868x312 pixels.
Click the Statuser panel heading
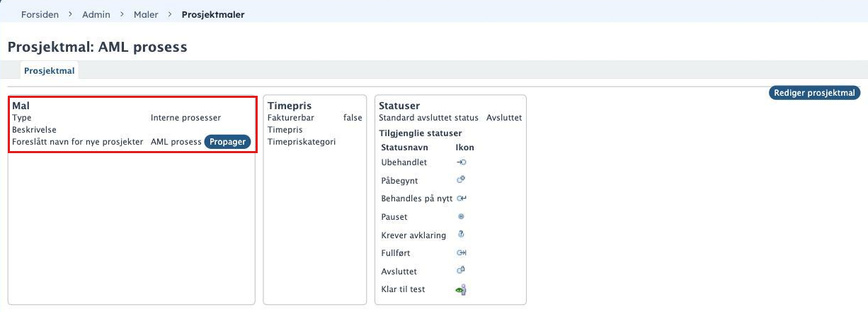399,106
